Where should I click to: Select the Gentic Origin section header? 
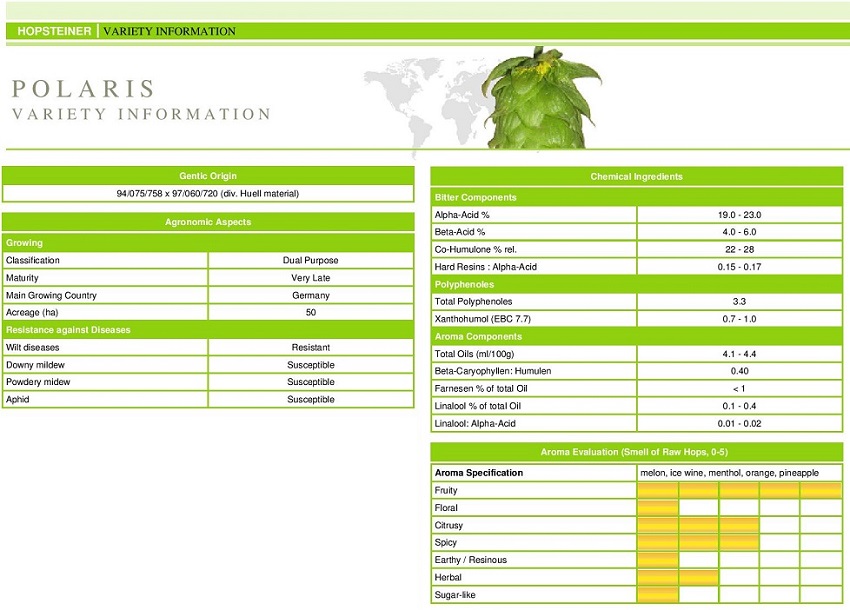pyautogui.click(x=208, y=176)
